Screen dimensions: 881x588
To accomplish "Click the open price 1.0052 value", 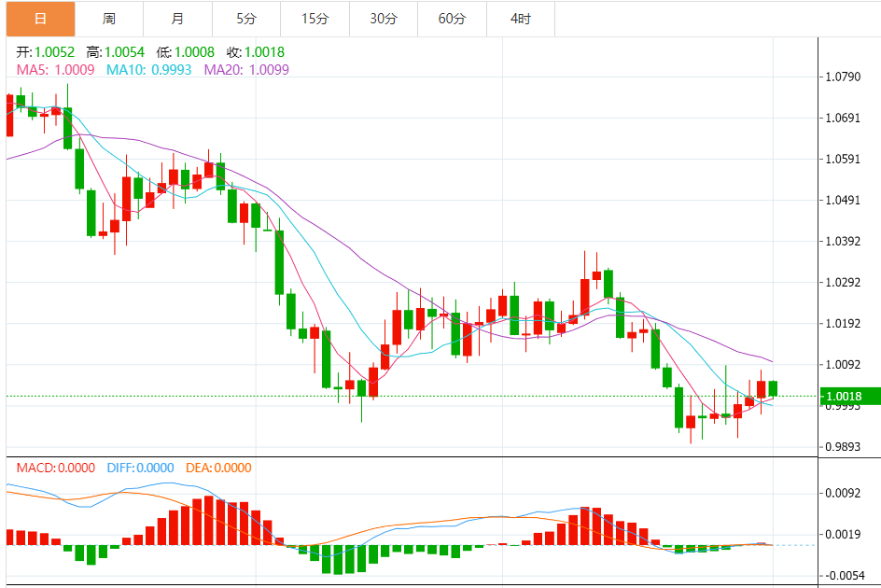I will [54, 52].
